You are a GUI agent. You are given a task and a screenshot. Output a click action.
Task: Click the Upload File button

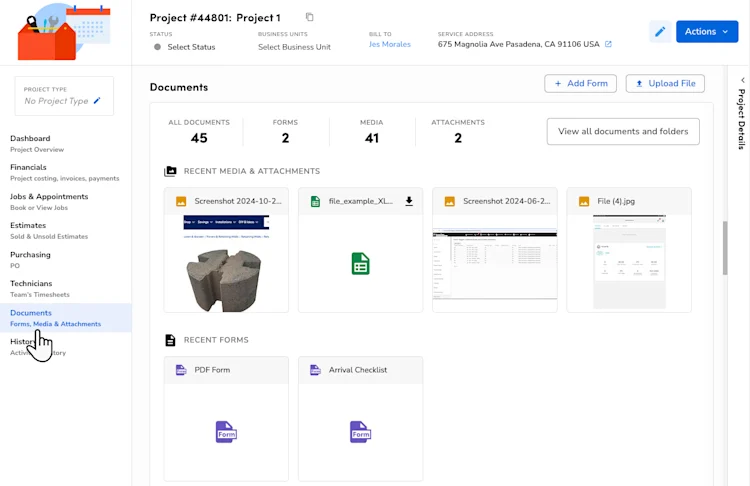click(665, 83)
